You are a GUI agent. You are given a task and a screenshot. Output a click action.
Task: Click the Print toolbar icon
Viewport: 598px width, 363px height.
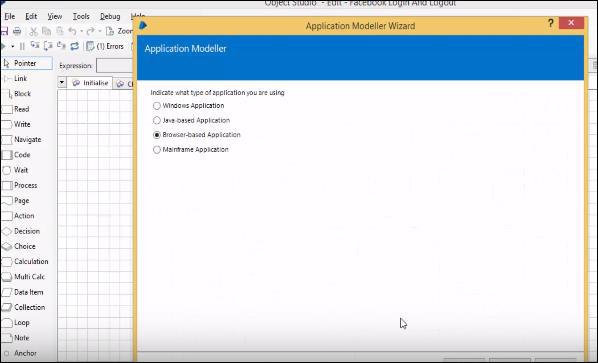click(x=17, y=31)
